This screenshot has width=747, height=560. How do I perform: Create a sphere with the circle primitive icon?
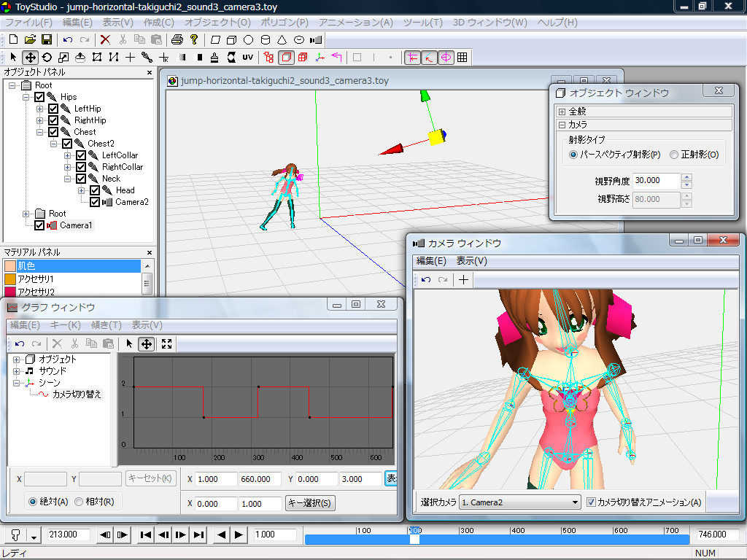[x=248, y=39]
